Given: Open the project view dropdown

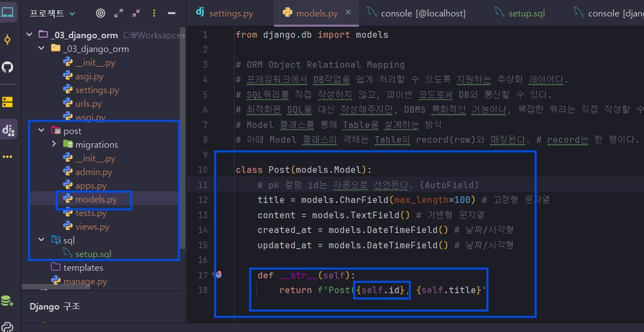Looking at the screenshot, I should point(52,13).
